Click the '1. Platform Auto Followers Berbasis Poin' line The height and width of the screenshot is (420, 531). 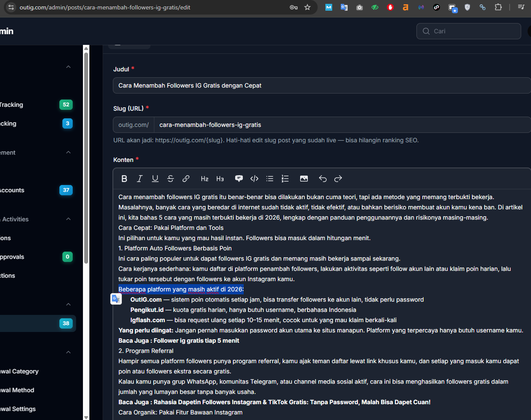point(175,248)
